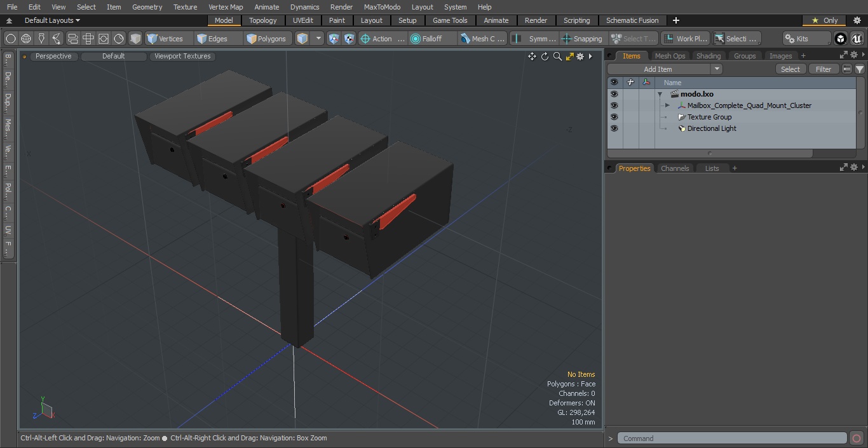Select the pen tool icon in toolbar

(x=41, y=39)
